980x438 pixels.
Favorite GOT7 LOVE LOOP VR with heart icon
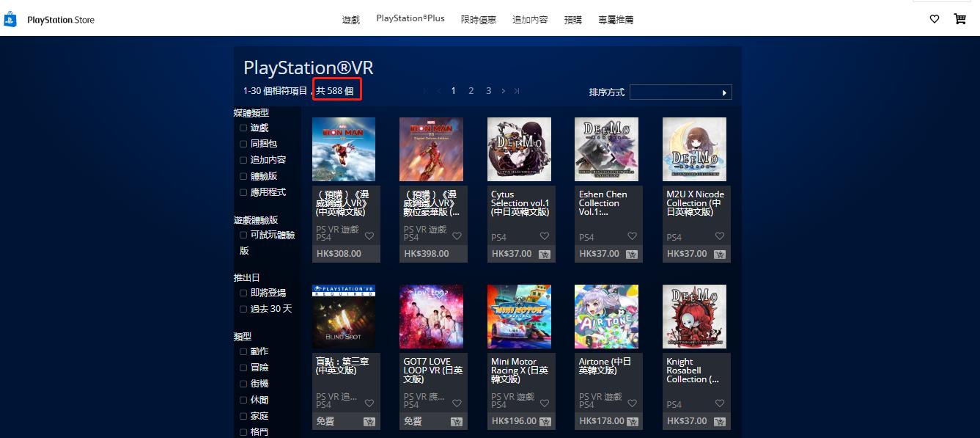[457, 404]
